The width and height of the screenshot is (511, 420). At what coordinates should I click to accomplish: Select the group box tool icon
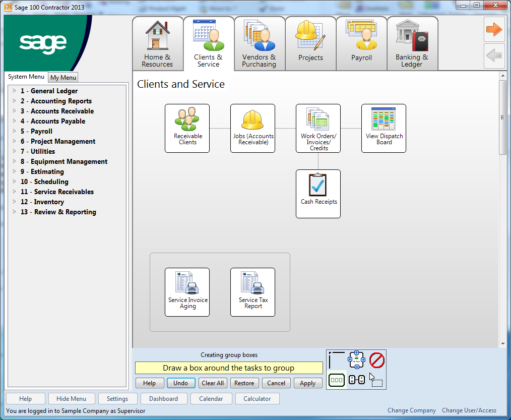337,380
